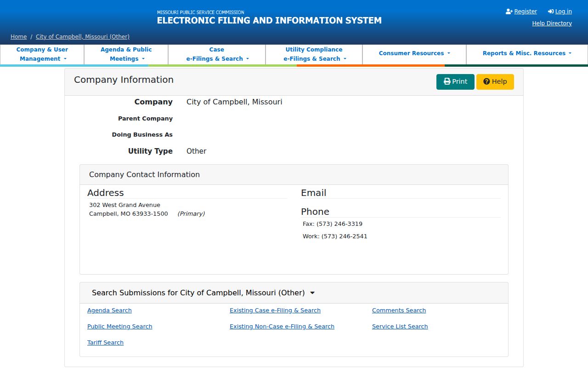The width and height of the screenshot is (588, 368).
Task: Open Consumer Resources dropdown
Action: click(414, 53)
